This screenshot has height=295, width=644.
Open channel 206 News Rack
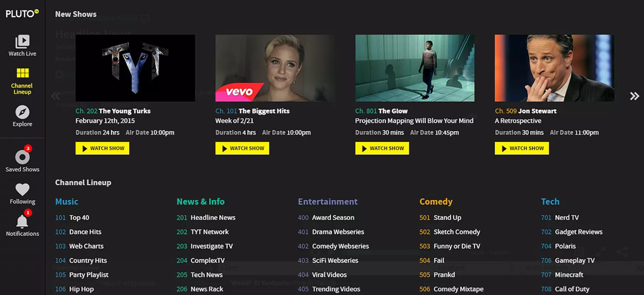[x=200, y=289]
